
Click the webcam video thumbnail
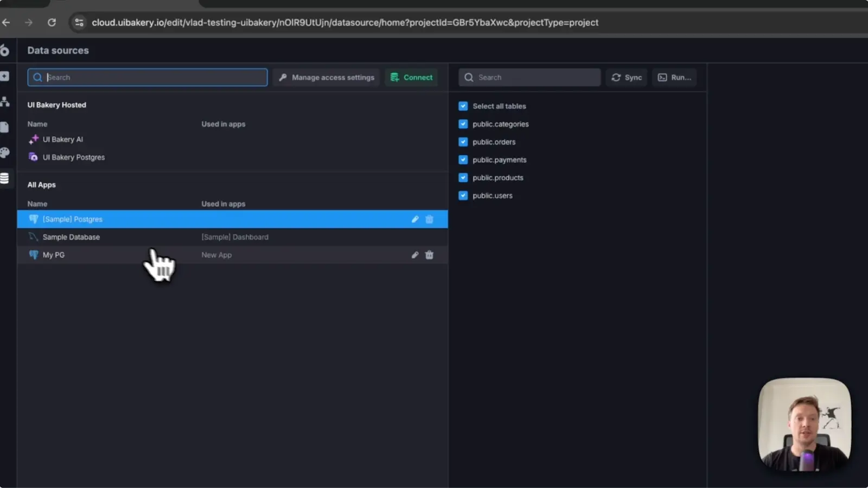[x=805, y=425]
